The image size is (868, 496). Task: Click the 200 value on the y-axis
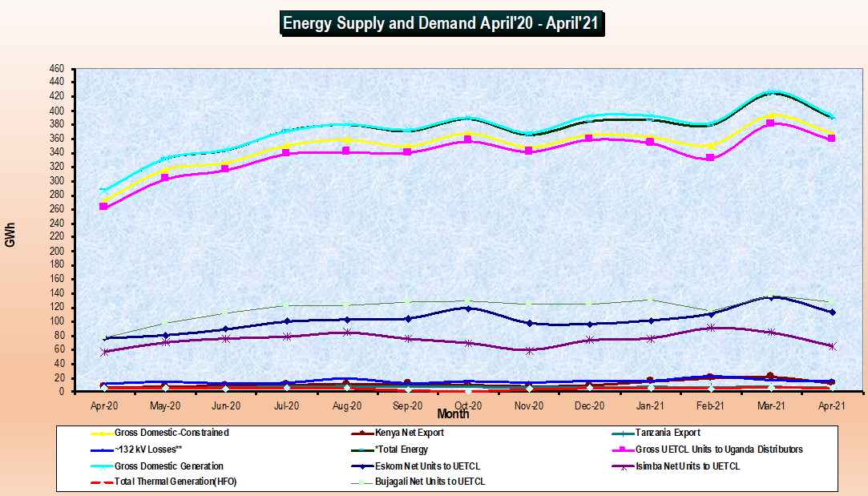pos(56,251)
